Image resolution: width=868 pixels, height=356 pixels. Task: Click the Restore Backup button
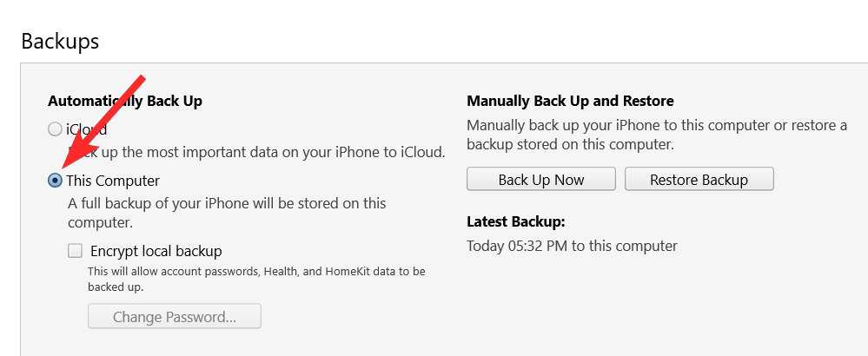699,180
